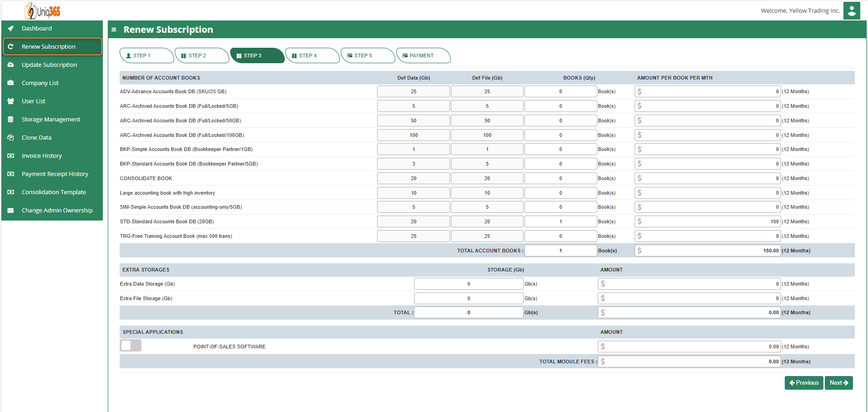Click the Change Admin Ownership envelope icon

(10, 210)
